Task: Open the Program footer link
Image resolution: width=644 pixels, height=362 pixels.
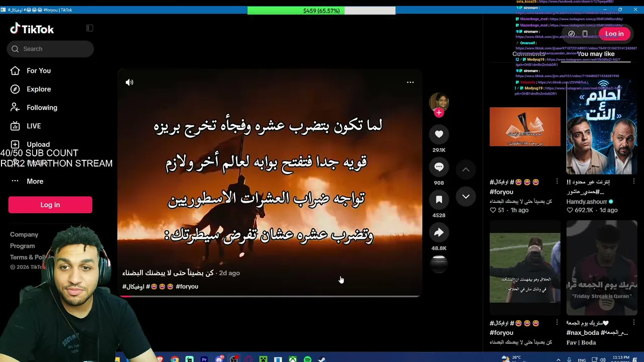Action: point(23,246)
